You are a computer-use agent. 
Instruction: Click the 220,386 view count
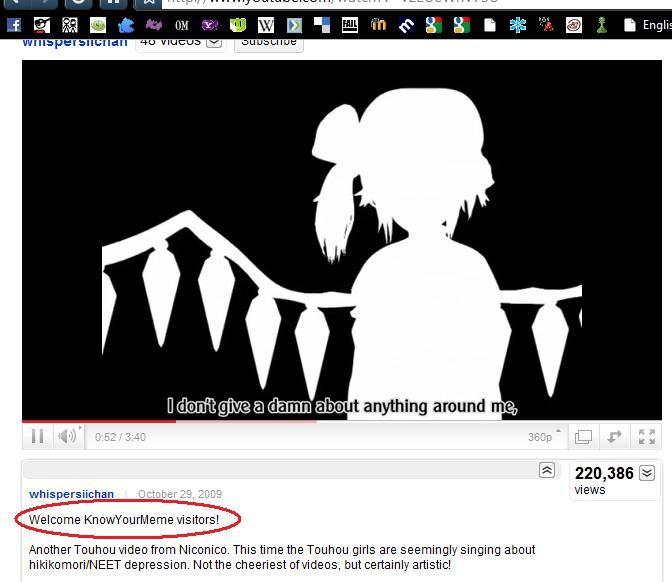click(x=604, y=473)
